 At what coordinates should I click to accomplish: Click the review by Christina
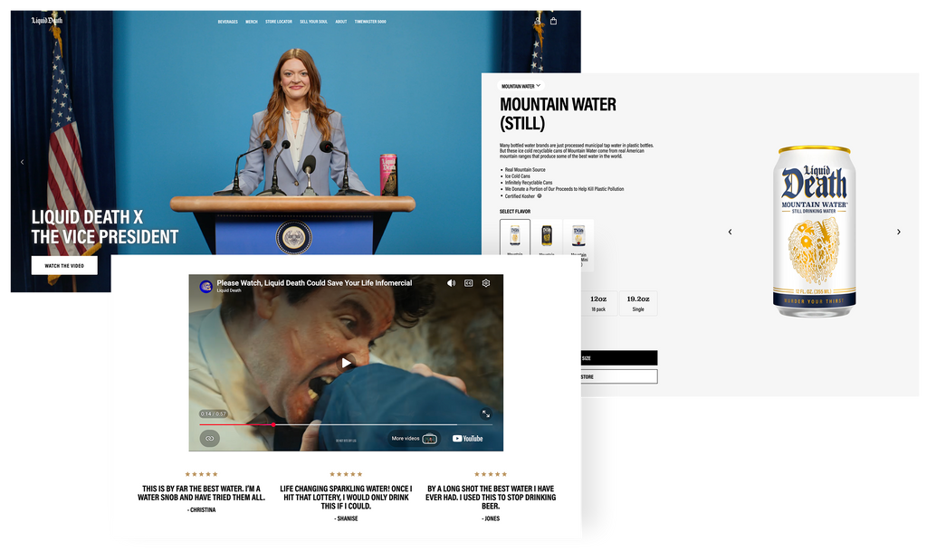(202, 493)
